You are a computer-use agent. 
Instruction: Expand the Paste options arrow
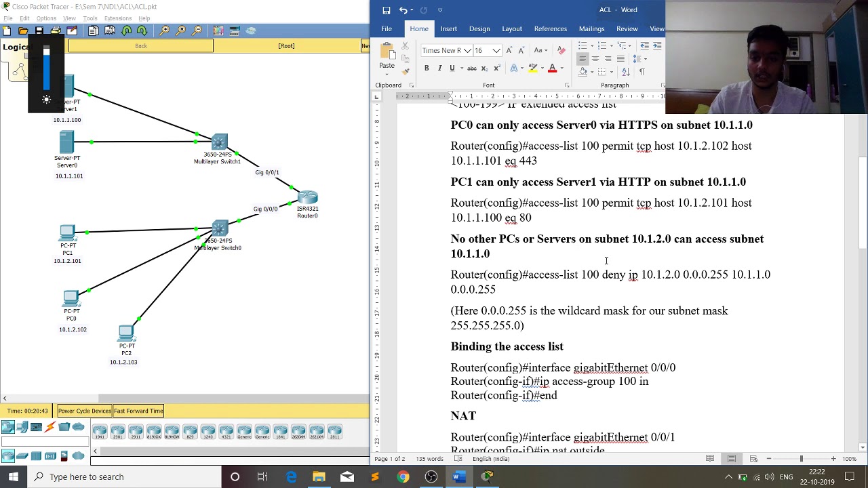tap(387, 75)
